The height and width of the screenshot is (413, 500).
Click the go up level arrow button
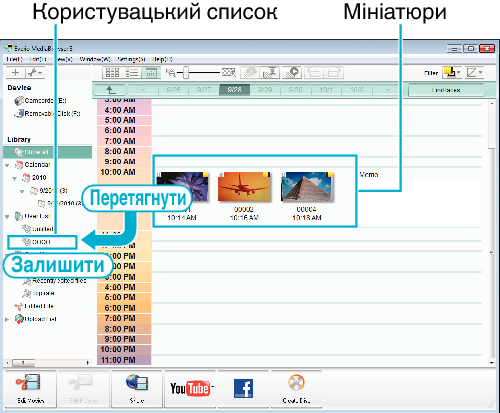110,90
